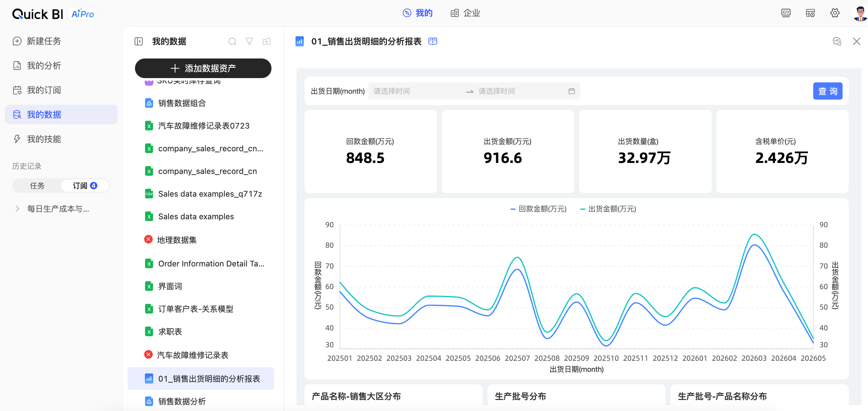Open the settings gear icon
This screenshot has width=868, height=411.
pos(834,13)
